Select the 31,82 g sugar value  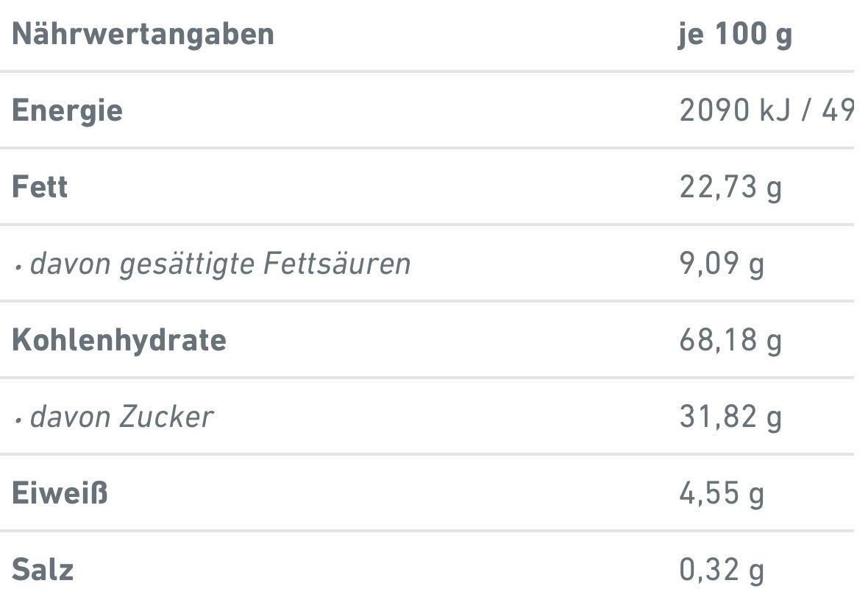pos(730,417)
